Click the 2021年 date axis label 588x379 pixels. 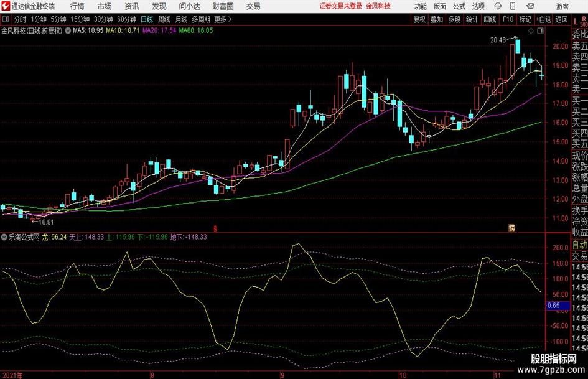(12, 375)
